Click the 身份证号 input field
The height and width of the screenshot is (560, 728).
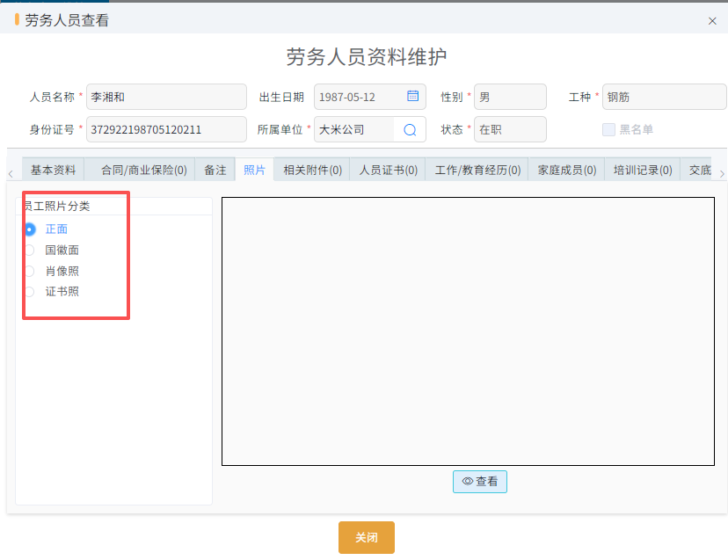click(166, 129)
